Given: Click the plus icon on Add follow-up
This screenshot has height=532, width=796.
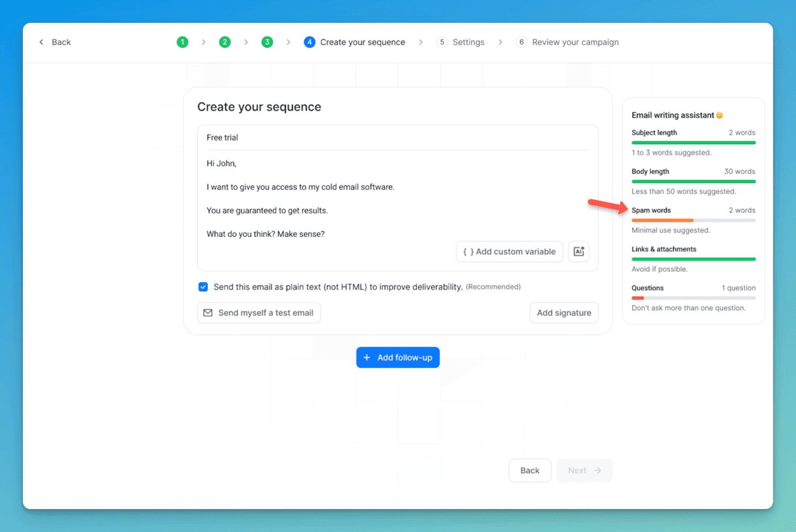Looking at the screenshot, I should pos(367,357).
